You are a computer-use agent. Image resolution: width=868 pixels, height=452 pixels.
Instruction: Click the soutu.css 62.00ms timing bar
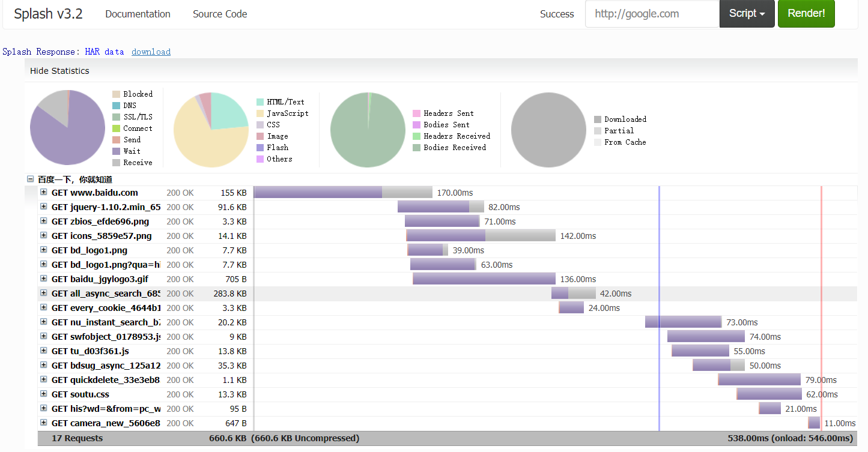(x=769, y=394)
